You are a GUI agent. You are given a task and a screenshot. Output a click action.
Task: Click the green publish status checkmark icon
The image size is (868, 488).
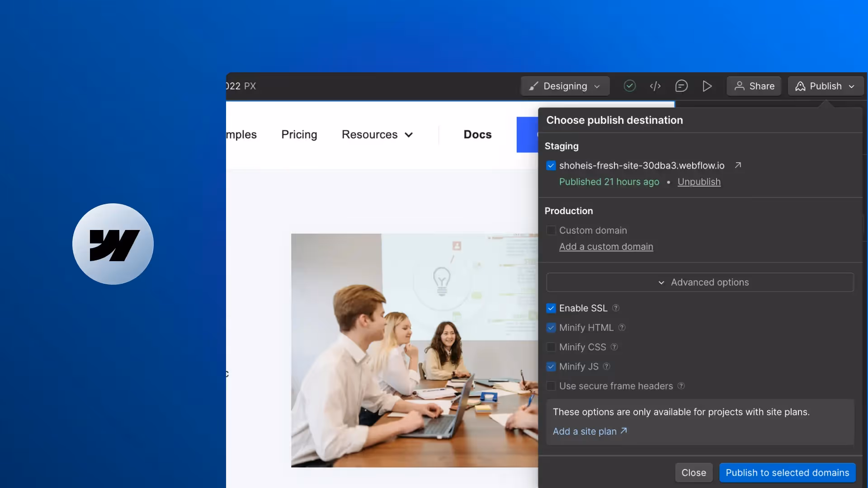coord(629,86)
